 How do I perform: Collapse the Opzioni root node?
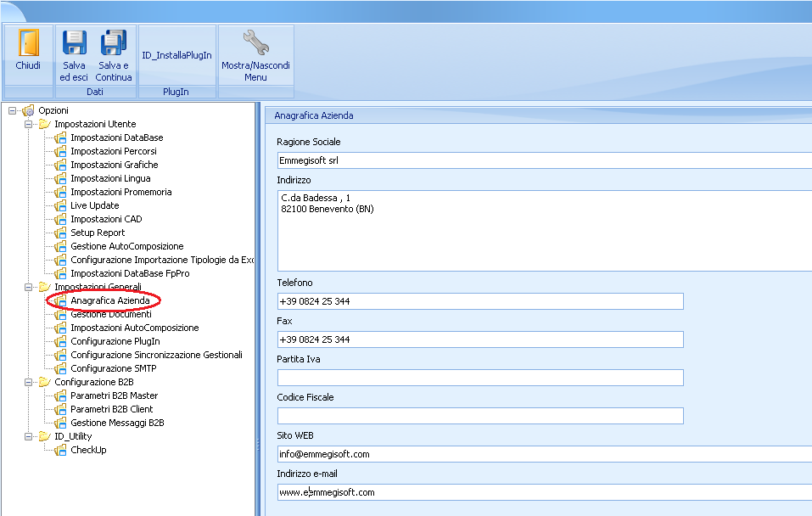pyautogui.click(x=13, y=110)
